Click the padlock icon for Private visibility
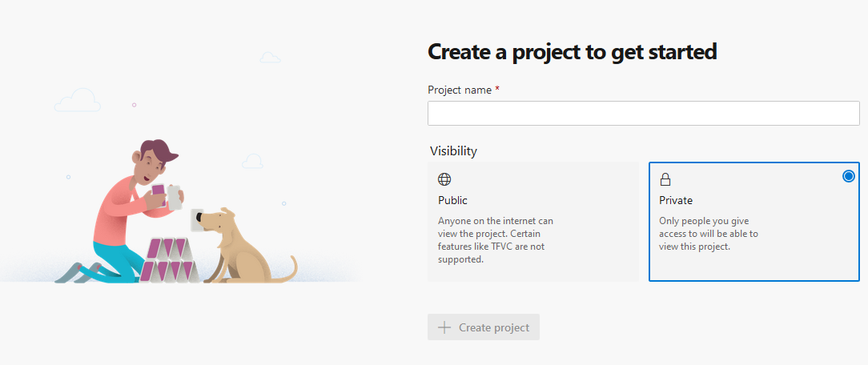868x365 pixels. tap(665, 179)
